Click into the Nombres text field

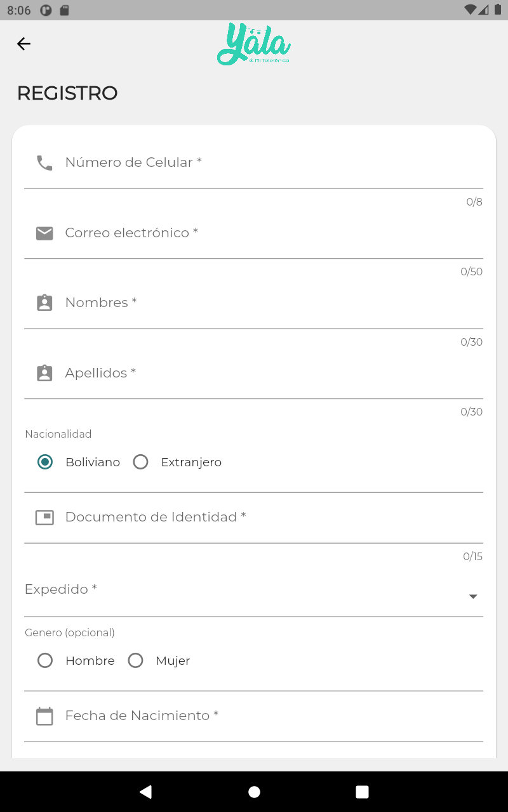253,303
